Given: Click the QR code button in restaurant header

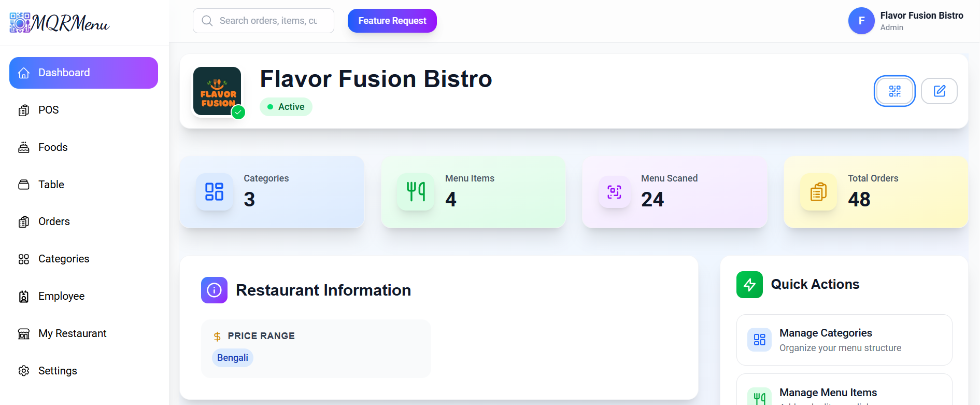Looking at the screenshot, I should click(x=894, y=91).
